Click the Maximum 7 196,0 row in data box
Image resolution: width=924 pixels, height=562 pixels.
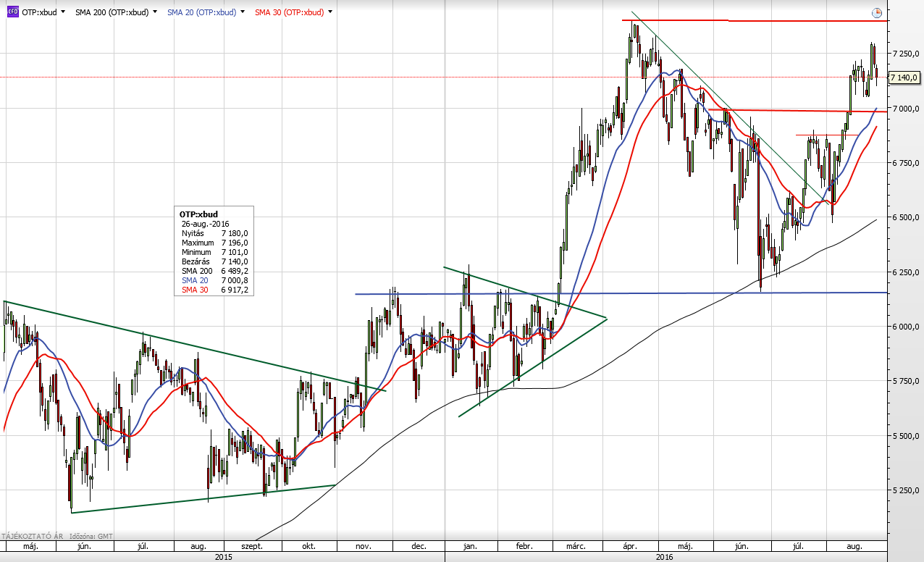click(x=215, y=243)
